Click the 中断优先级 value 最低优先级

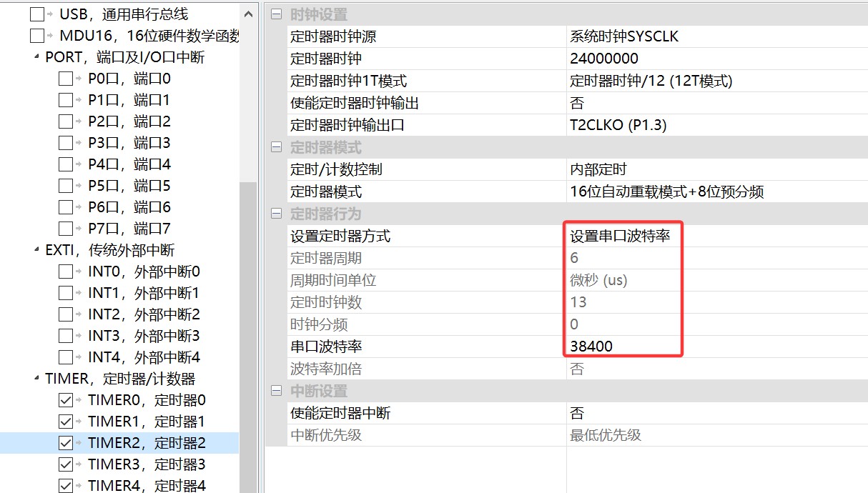[x=606, y=435]
